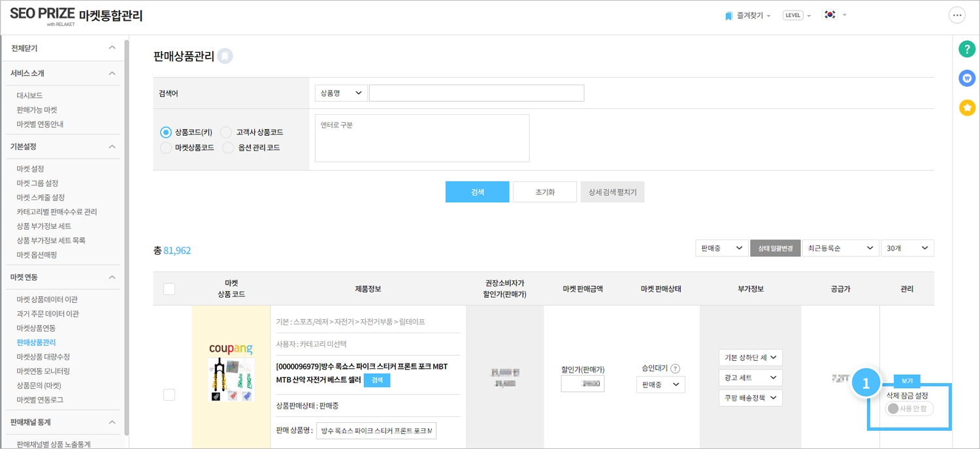Collapse the 기본설정 sidebar section
980x449 pixels.
click(x=112, y=146)
